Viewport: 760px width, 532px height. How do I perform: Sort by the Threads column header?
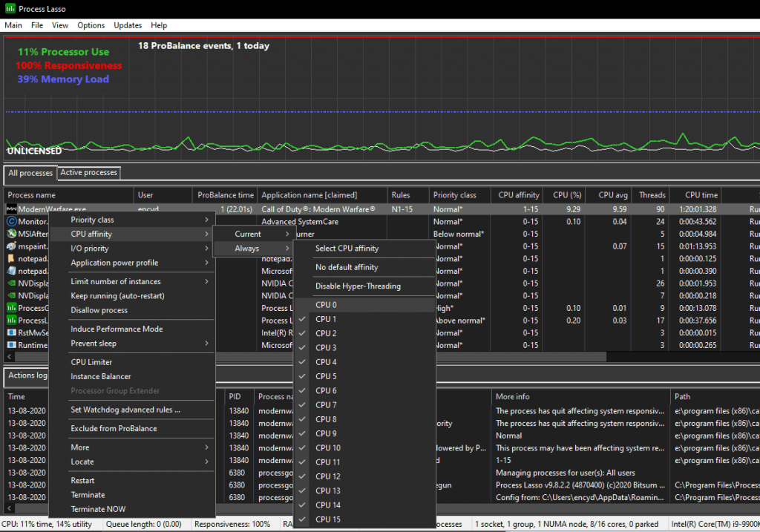point(652,195)
